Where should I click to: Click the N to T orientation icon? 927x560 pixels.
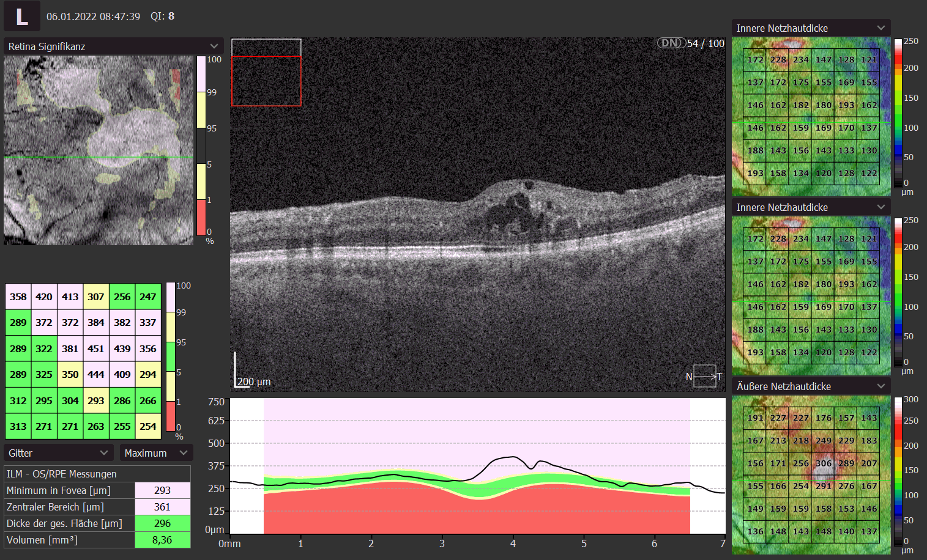tap(704, 377)
